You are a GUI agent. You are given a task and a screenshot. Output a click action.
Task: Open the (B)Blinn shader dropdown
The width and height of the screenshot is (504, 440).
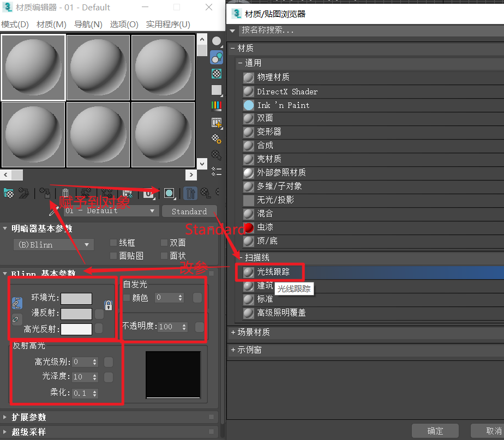coord(53,244)
